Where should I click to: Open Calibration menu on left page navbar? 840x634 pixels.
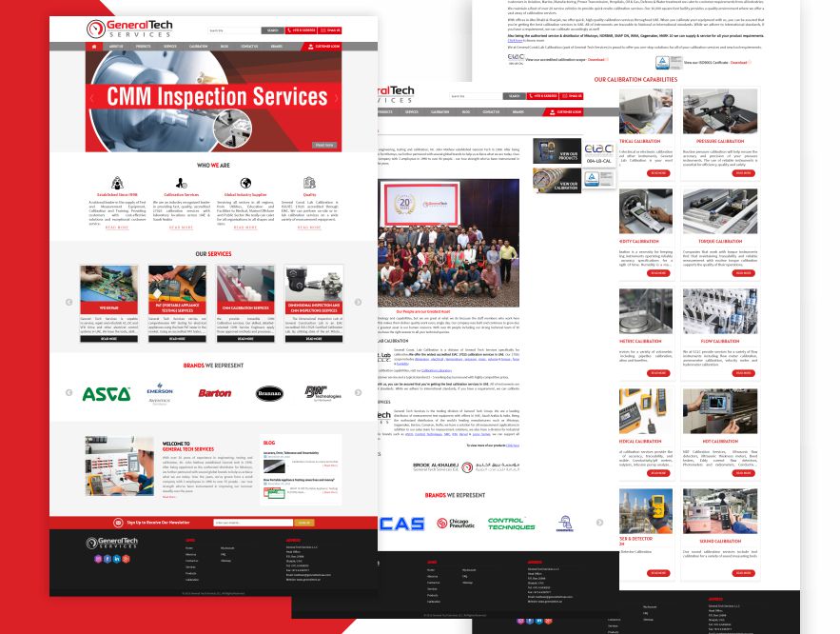pyautogui.click(x=198, y=47)
